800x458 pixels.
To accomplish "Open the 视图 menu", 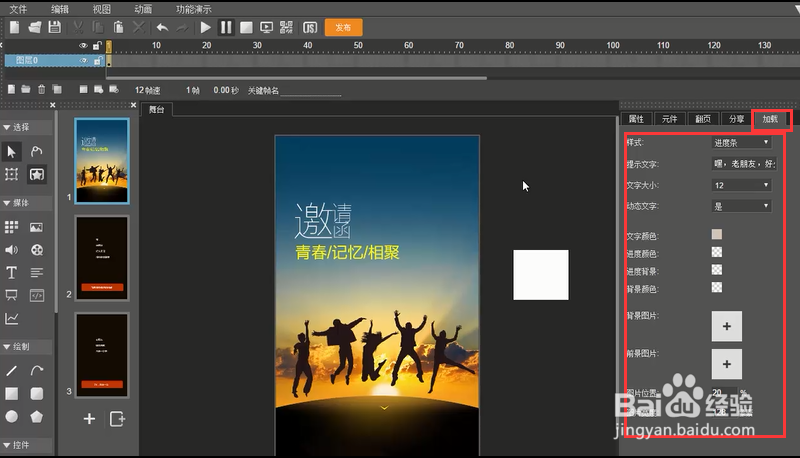I will (102, 9).
